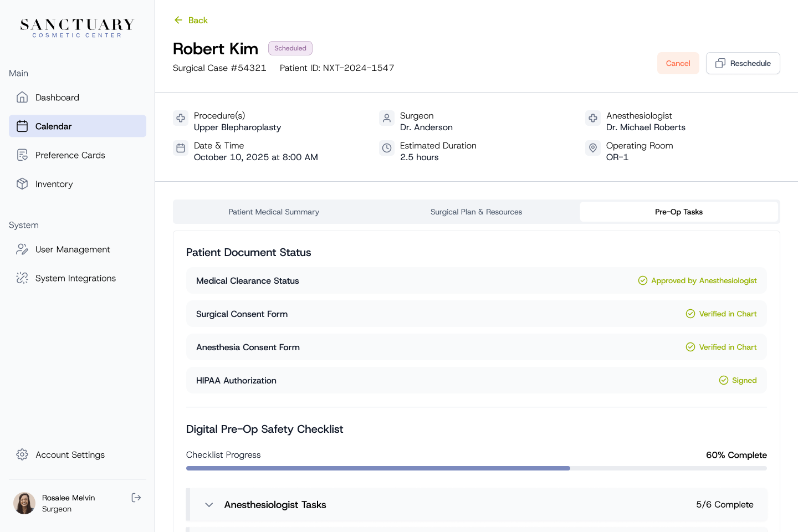Go Back to the previous page
The width and height of the screenshot is (798, 532).
click(x=191, y=20)
